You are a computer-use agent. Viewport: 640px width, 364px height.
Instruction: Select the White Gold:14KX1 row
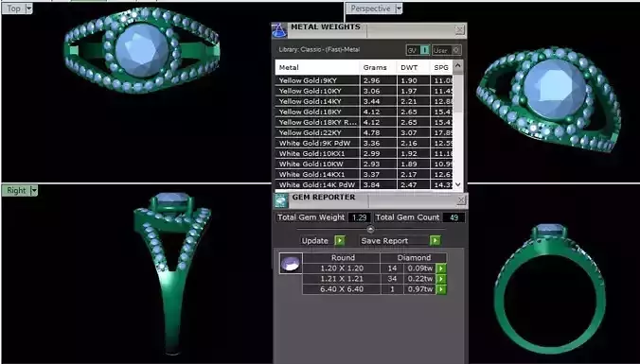click(364, 175)
